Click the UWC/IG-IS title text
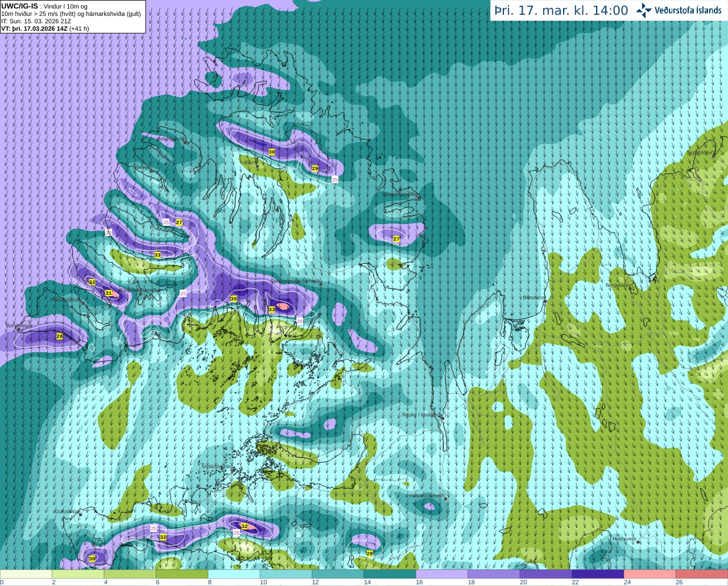Screen dimensions: 728x586 (19, 6)
